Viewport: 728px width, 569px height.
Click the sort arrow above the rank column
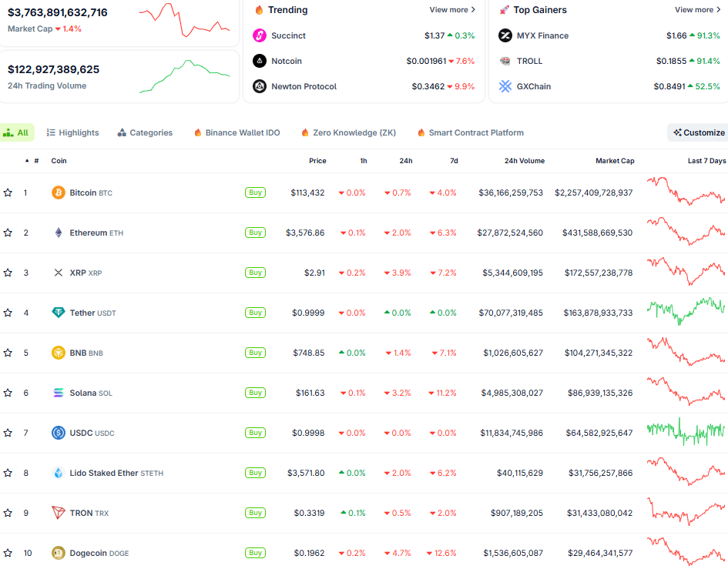click(25, 160)
